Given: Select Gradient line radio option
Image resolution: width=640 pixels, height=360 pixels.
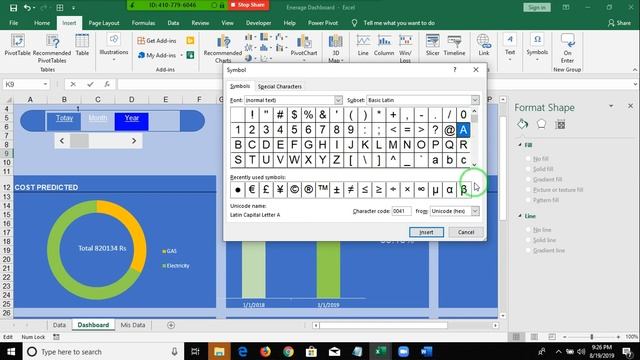Looking at the screenshot, I should point(528,250).
